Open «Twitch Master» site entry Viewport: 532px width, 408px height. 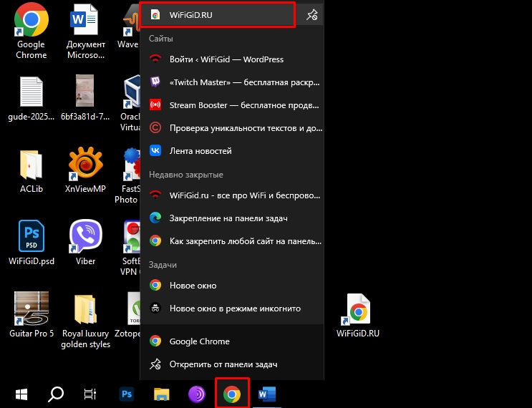pos(232,82)
